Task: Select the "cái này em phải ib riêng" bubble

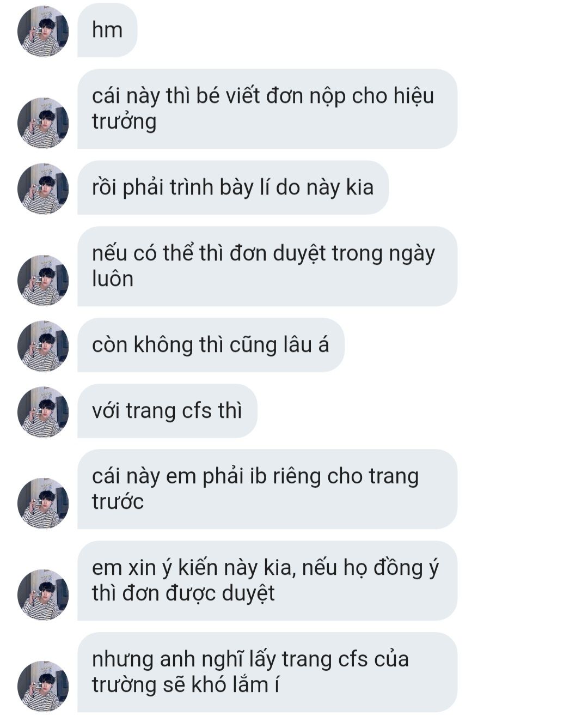Action: click(x=267, y=489)
